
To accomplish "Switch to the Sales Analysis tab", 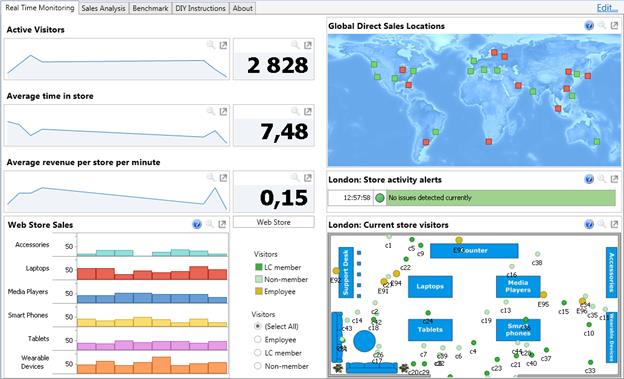I will tap(103, 8).
